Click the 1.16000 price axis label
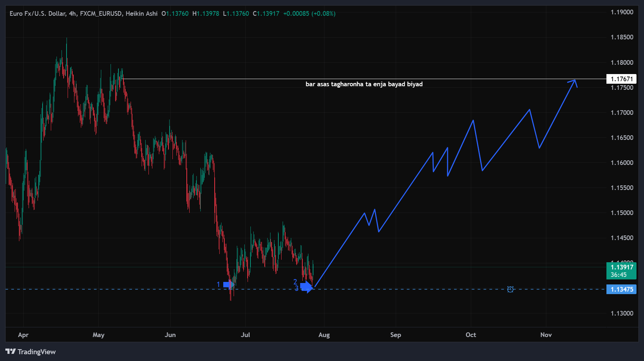 [x=622, y=163]
